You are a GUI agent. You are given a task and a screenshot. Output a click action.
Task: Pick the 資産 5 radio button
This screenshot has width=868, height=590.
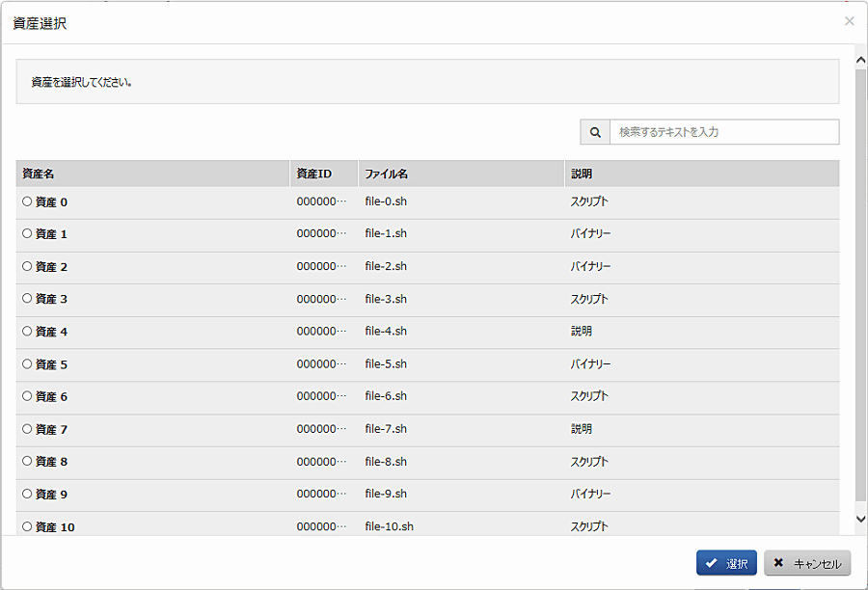[x=27, y=364]
